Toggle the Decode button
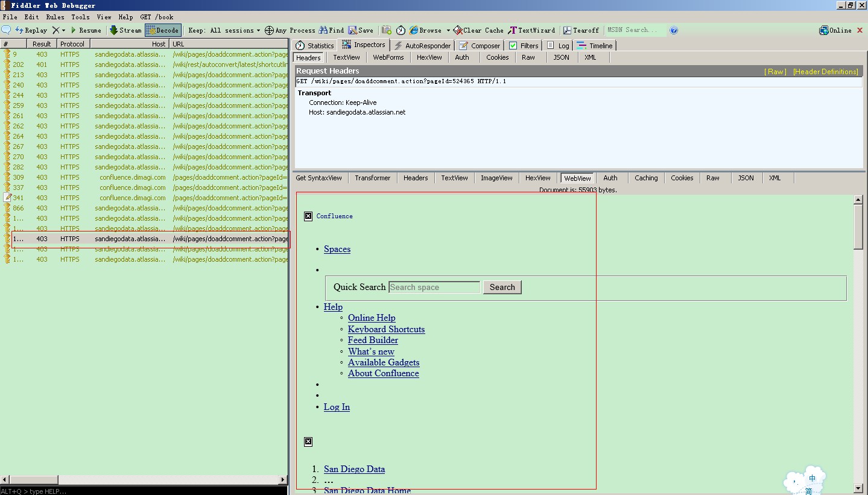 pos(163,30)
